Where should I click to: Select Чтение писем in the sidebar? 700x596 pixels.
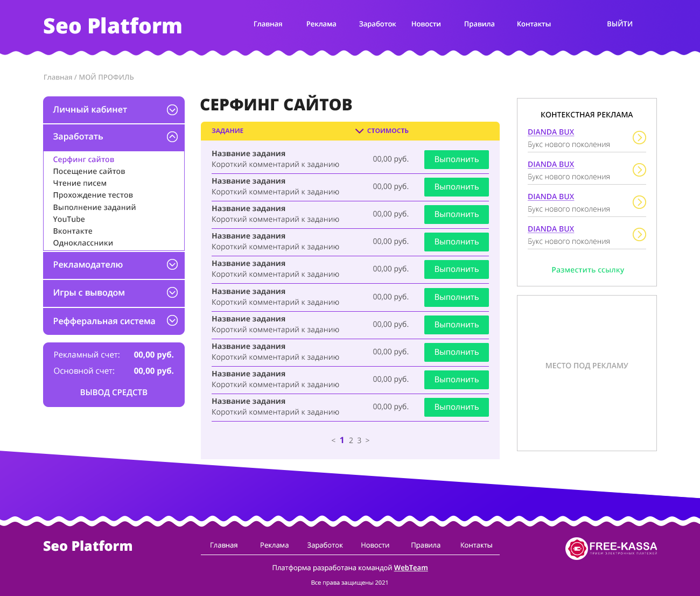click(x=80, y=183)
